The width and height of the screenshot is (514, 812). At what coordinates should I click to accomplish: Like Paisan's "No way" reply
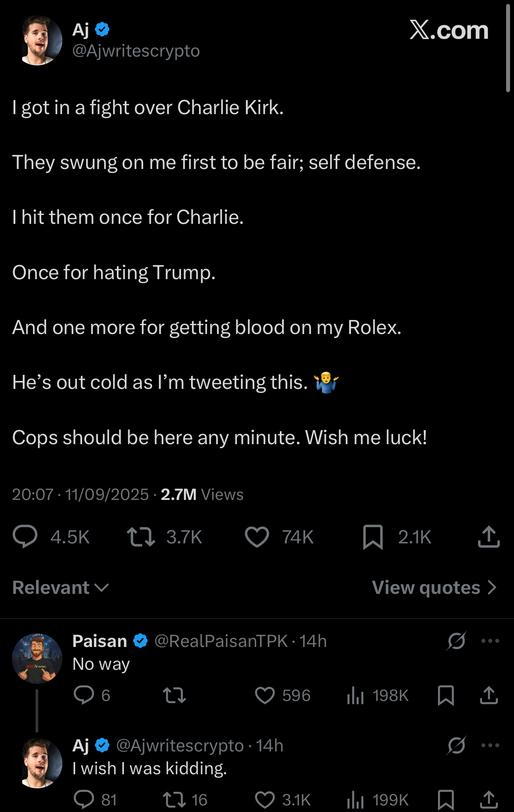265,695
